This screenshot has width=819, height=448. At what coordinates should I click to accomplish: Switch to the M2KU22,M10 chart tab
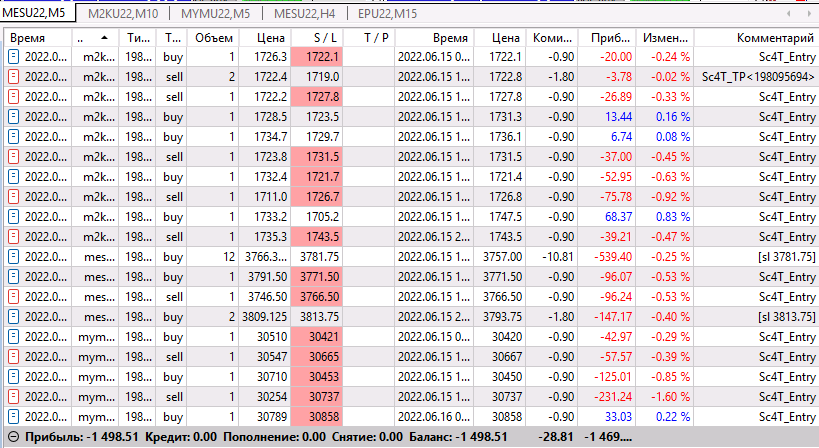pos(123,14)
